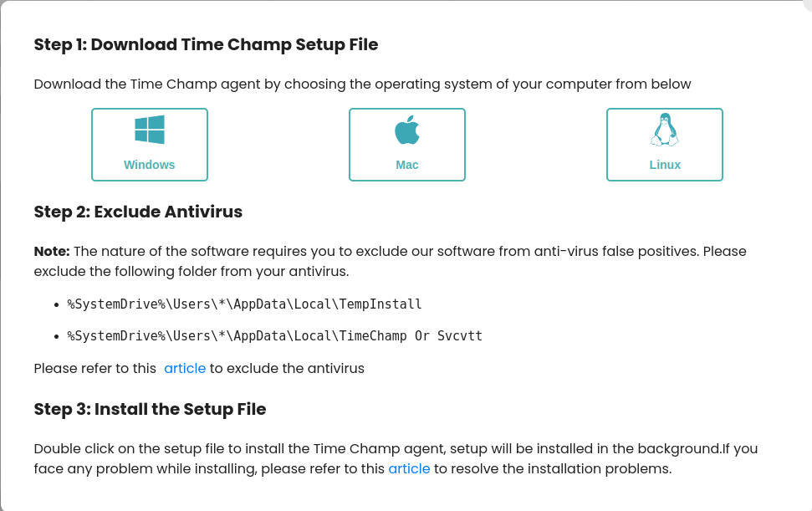Click the Step 1 Download Setup File heading
Image resolution: width=812 pixels, height=511 pixels.
click(206, 44)
